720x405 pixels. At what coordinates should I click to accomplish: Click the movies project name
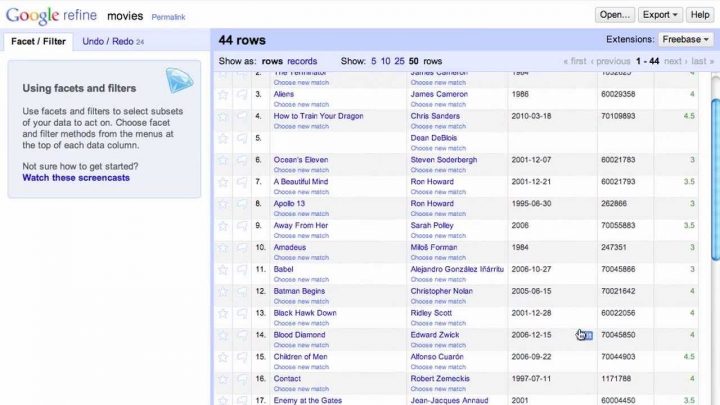point(125,16)
